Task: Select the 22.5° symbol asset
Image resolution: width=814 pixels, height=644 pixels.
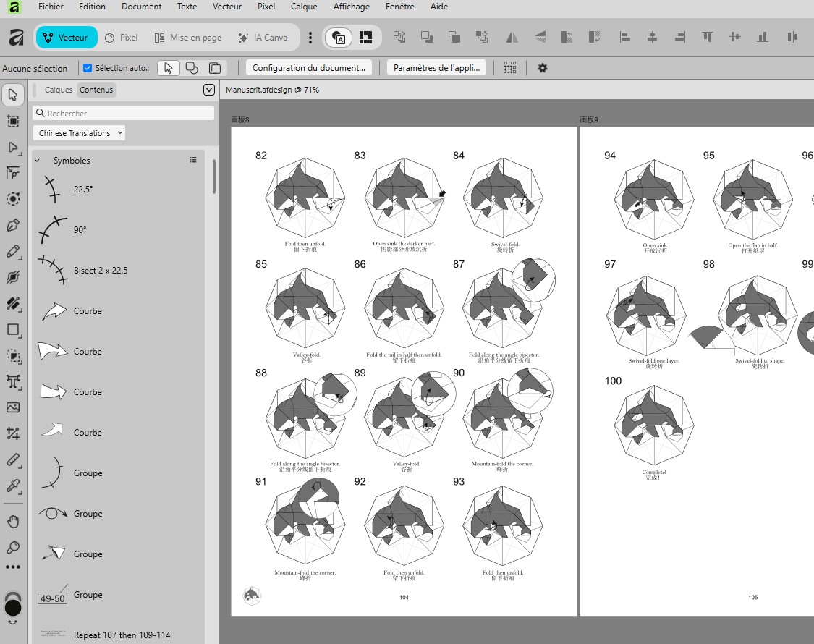Action: pos(119,189)
